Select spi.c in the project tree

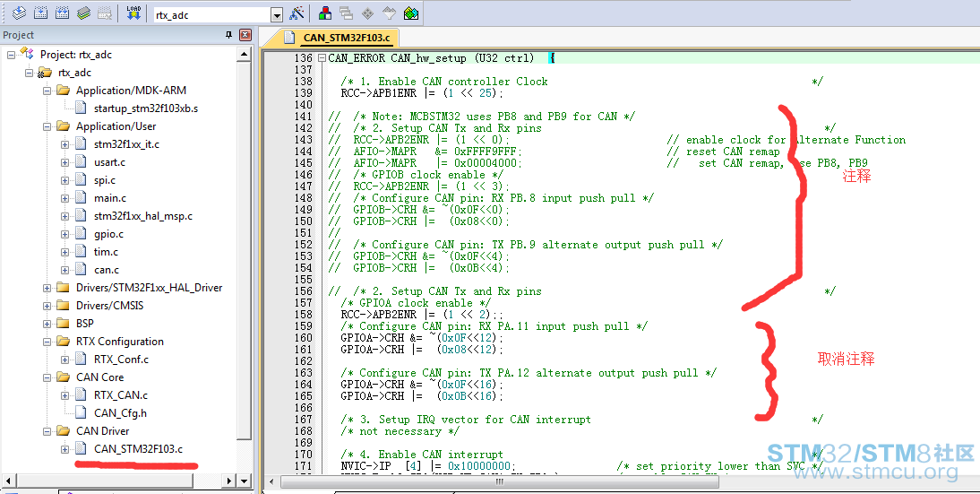[x=105, y=180]
